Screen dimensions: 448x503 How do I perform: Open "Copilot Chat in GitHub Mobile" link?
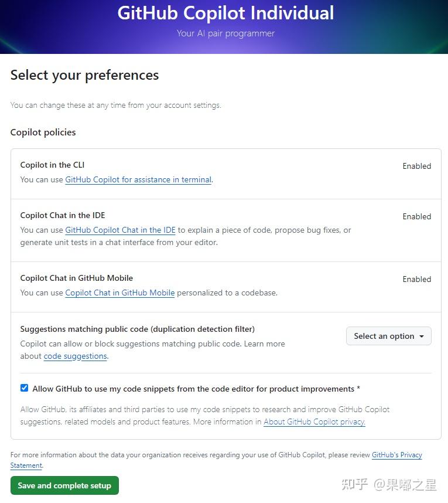click(119, 293)
